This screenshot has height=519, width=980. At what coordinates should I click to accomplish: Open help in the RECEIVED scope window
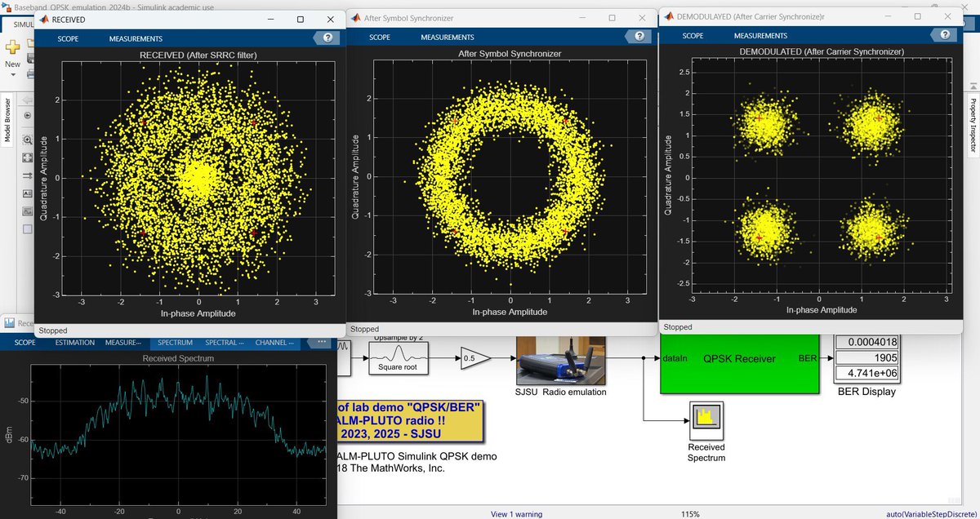point(327,38)
